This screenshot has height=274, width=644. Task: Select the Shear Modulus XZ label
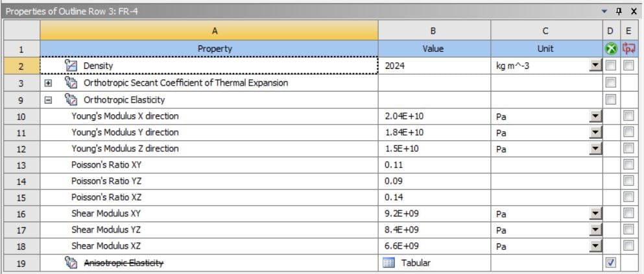click(x=106, y=246)
